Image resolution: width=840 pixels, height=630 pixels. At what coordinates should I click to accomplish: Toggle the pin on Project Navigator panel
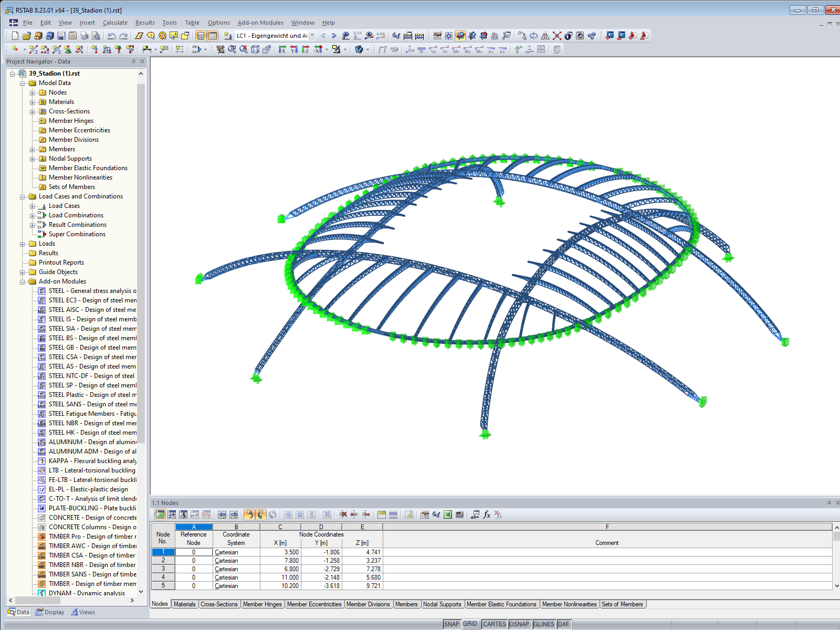click(133, 61)
